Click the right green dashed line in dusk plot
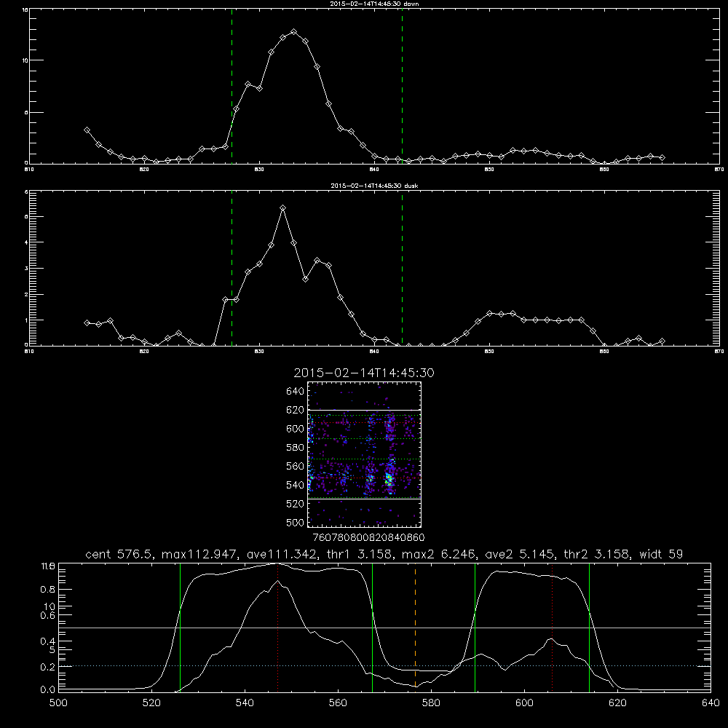 (x=402, y=268)
